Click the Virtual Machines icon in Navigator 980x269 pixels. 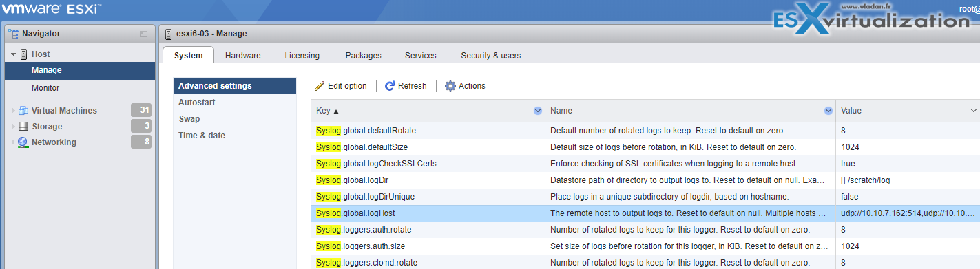coord(23,111)
